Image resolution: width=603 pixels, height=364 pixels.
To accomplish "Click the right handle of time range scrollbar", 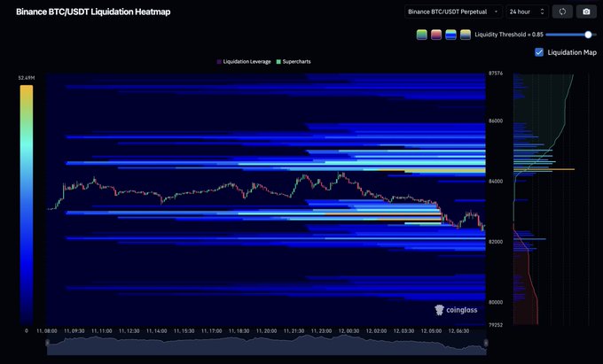I will (x=486, y=343).
